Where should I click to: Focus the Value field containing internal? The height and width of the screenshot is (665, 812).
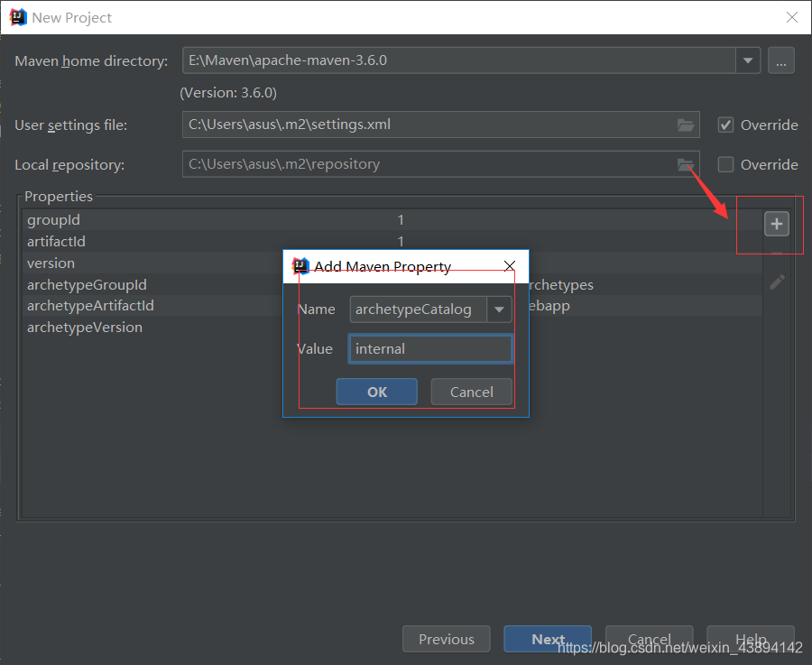tap(430, 349)
